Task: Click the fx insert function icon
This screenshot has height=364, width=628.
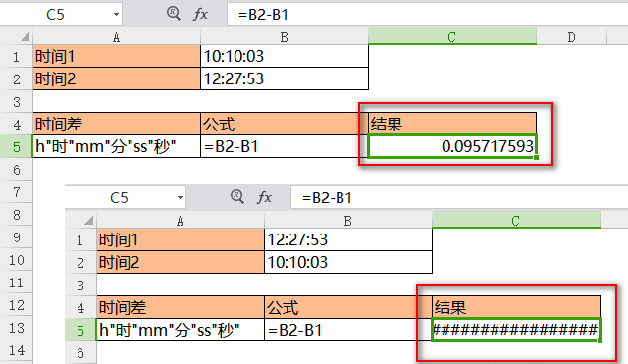Action: click(x=200, y=14)
